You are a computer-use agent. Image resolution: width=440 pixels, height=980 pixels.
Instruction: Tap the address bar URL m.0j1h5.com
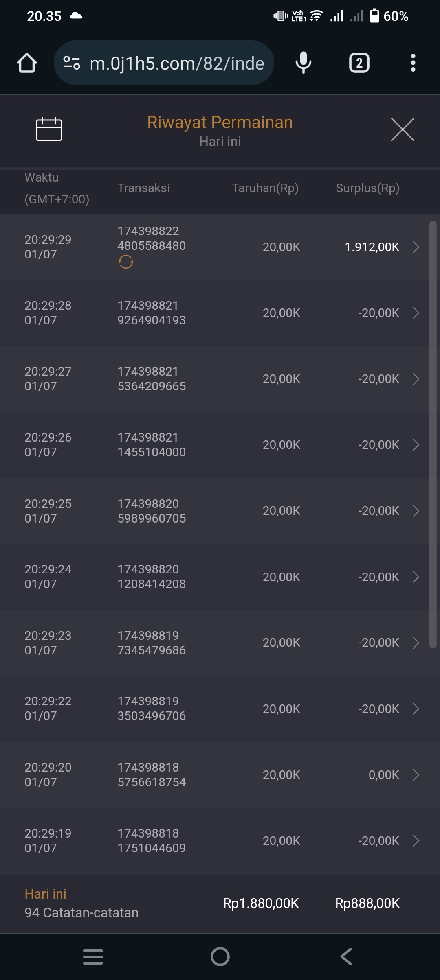[177, 63]
